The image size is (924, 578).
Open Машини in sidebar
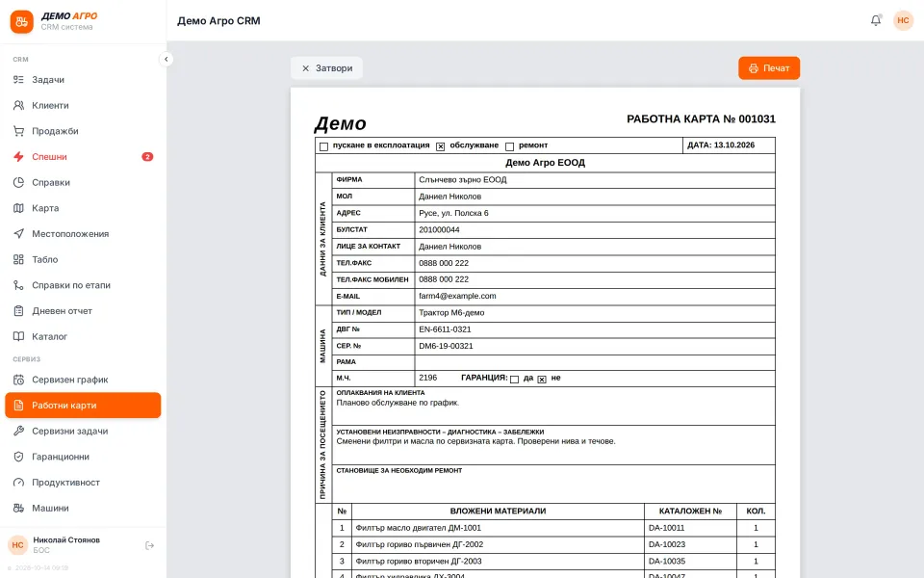(83, 508)
